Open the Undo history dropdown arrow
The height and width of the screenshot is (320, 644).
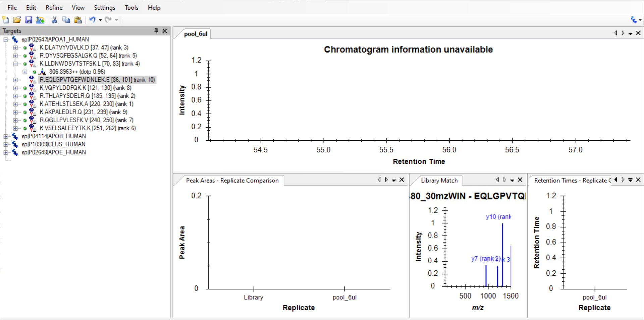100,20
